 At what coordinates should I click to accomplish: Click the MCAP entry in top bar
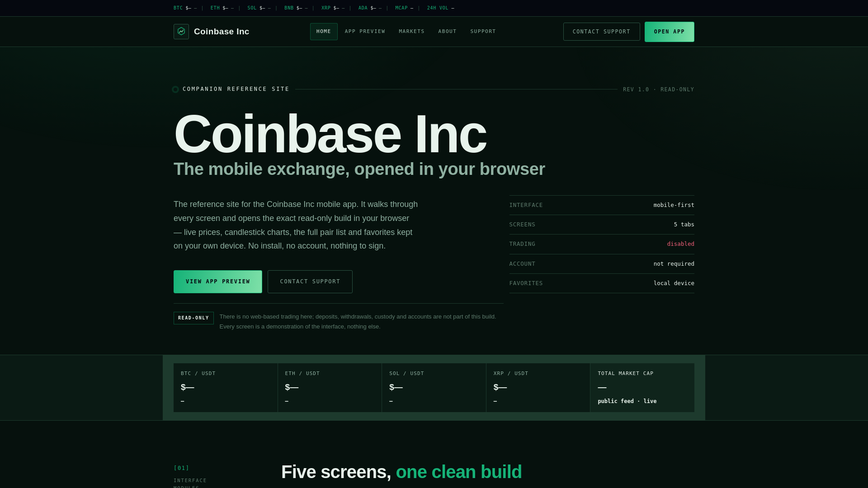405,8
